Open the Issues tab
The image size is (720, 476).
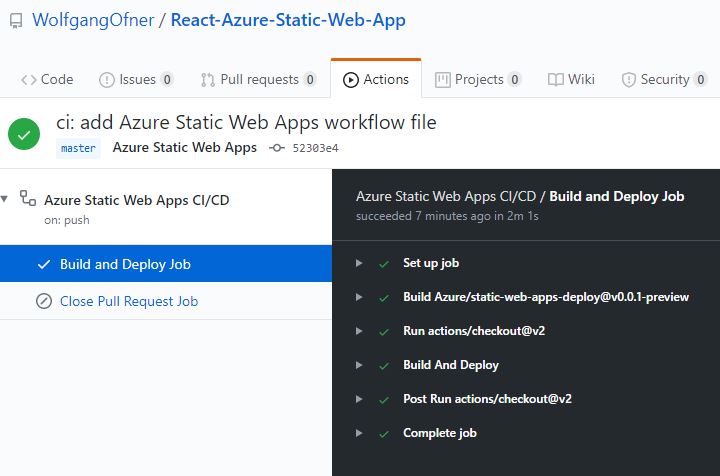tap(136, 79)
